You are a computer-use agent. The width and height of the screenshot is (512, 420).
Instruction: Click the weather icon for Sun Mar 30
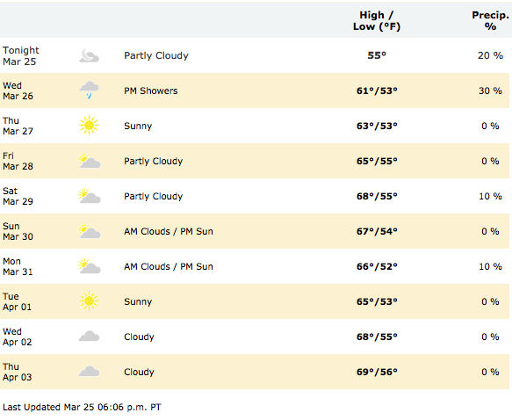90,231
